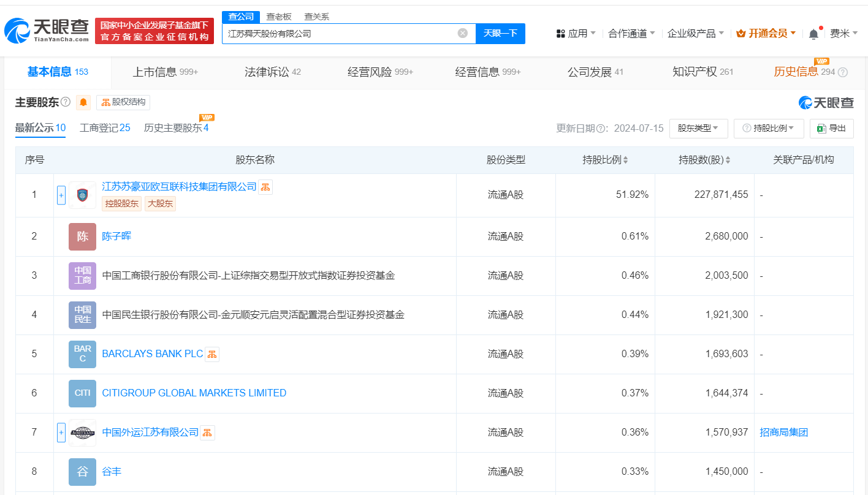Open the 企业级产品 dropdown

click(x=696, y=33)
